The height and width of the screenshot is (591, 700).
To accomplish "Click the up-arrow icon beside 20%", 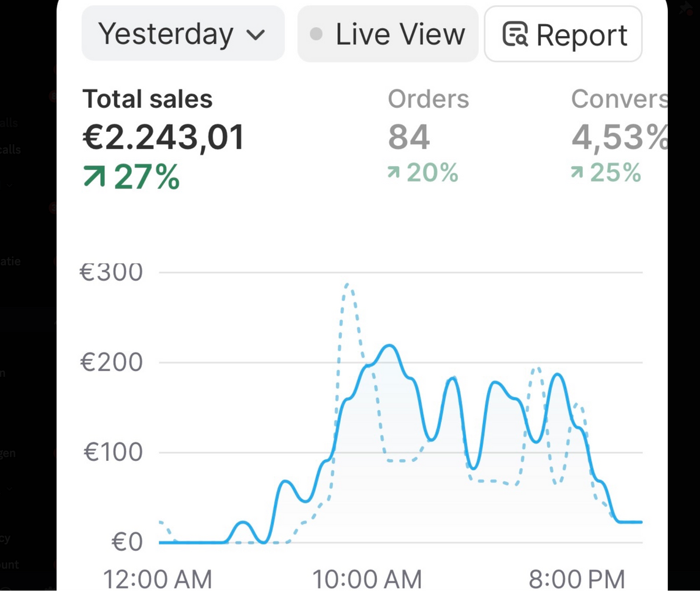I will (394, 172).
